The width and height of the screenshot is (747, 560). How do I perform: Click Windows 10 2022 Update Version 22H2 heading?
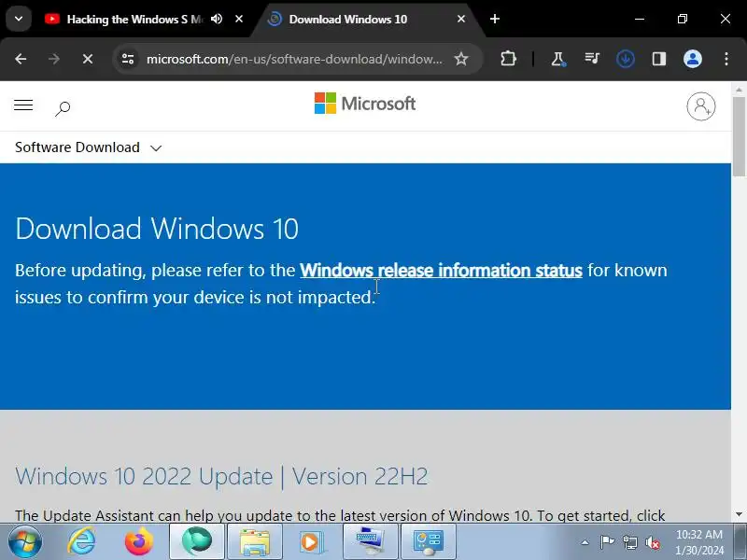coord(221,476)
